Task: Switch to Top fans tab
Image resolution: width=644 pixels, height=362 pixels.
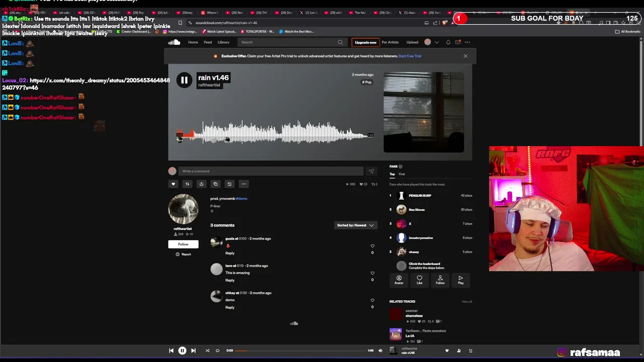Action: tap(392, 174)
